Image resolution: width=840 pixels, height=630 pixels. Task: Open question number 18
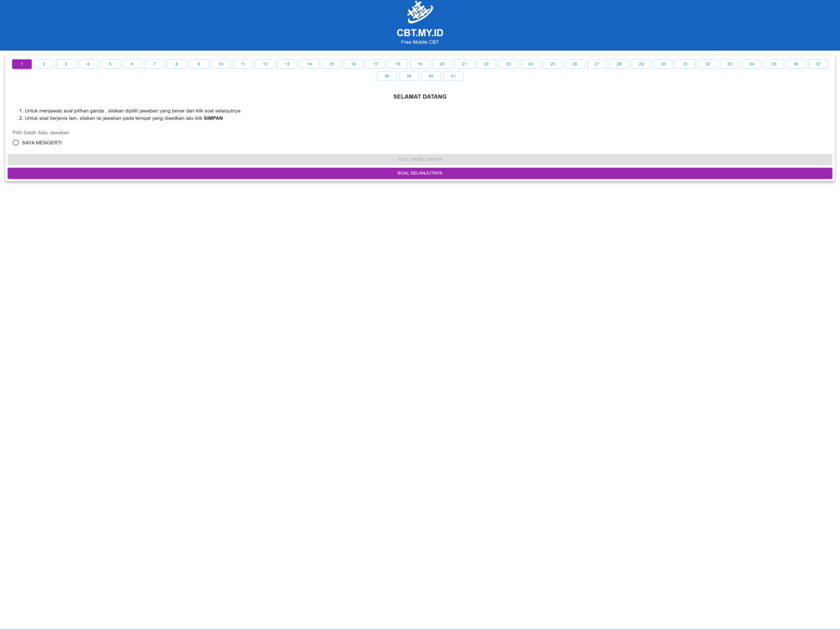(x=398, y=64)
